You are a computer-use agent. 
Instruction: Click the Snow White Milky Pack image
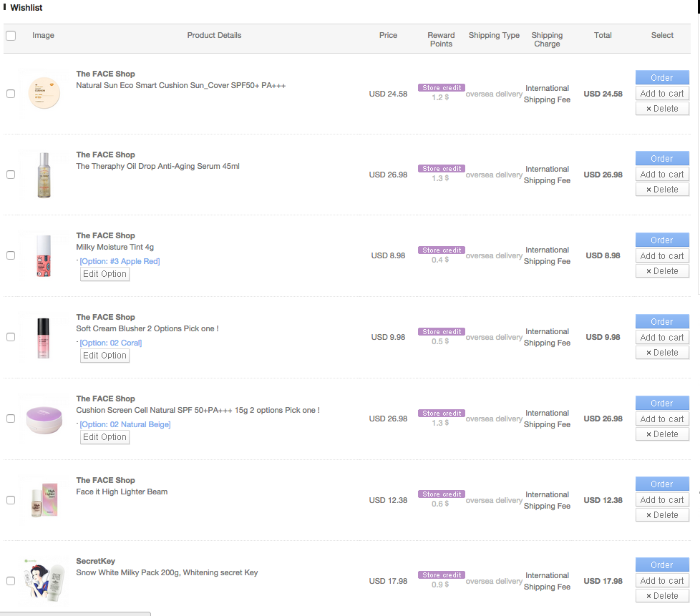click(44, 581)
